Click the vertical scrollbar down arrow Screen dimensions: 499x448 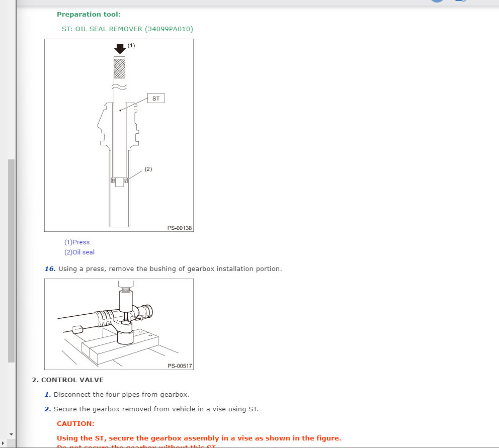(11, 434)
